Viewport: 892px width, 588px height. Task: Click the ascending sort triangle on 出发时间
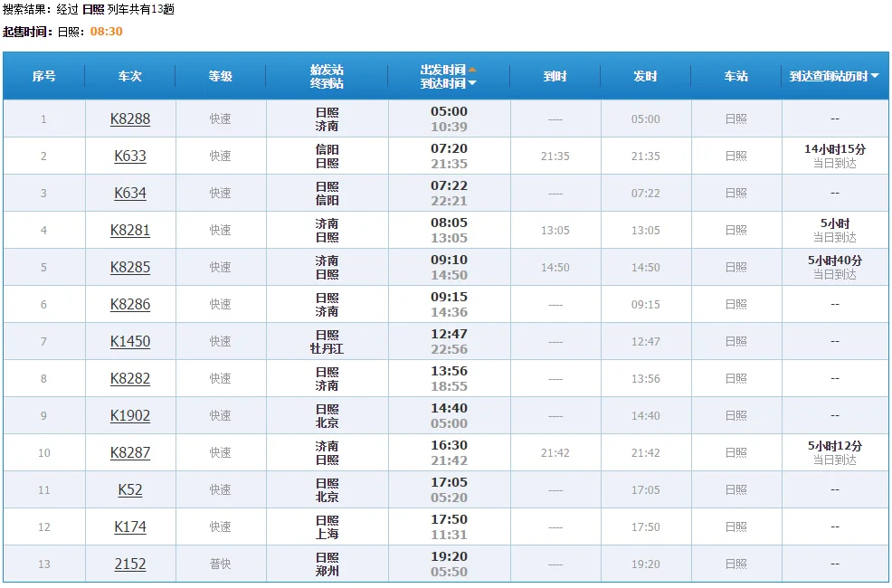tap(473, 70)
